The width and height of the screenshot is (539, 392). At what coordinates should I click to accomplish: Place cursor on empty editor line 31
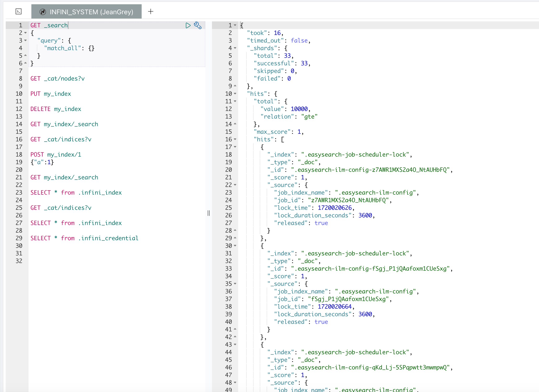point(116,253)
